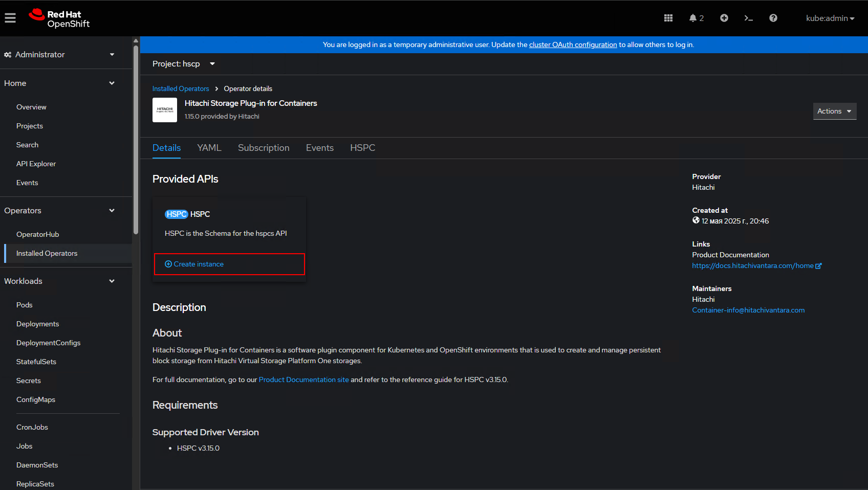Open the notifications bell

pos(696,18)
